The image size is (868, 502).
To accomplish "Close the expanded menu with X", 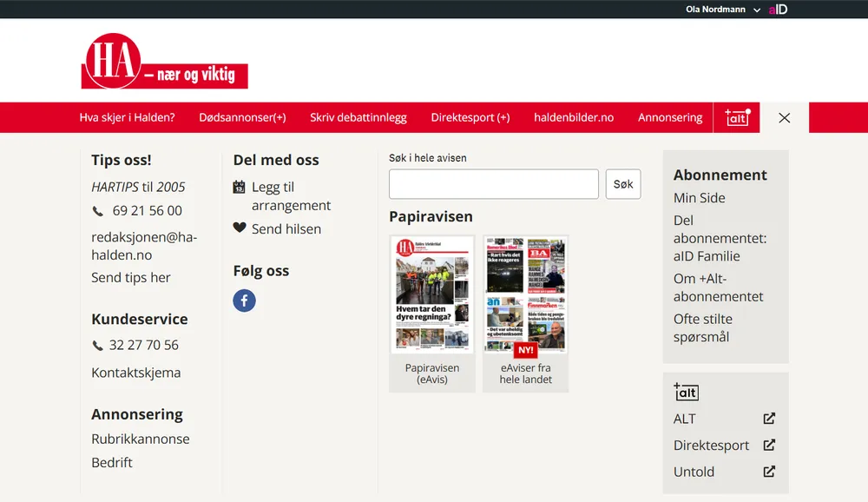I will point(785,117).
